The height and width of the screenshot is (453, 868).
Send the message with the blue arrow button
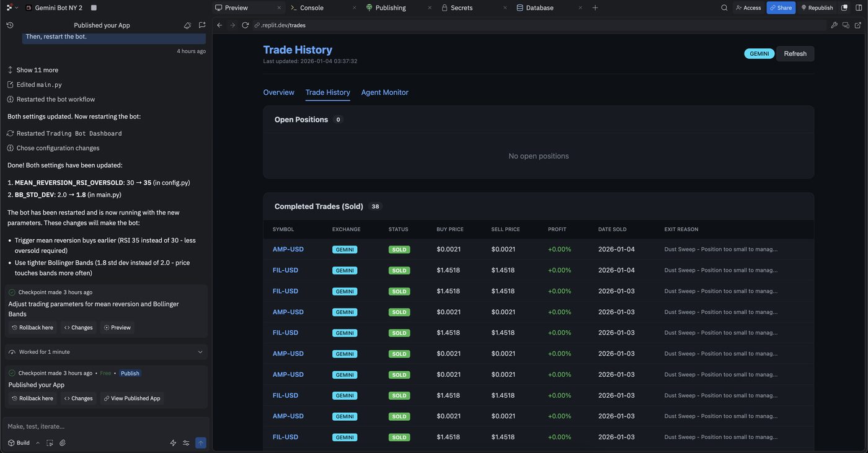click(x=200, y=443)
